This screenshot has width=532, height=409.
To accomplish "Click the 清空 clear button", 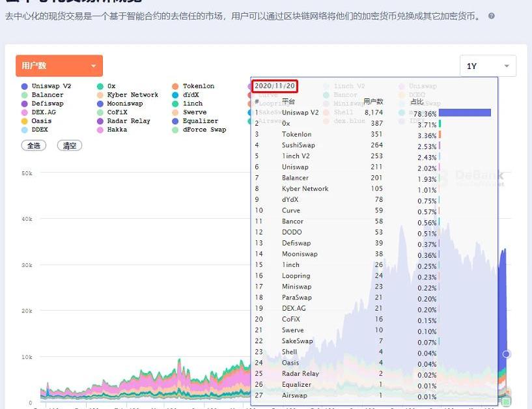I will pos(70,146).
